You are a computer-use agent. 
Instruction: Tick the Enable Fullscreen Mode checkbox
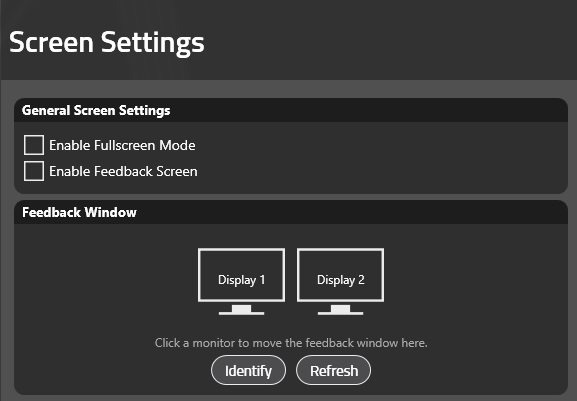(34, 145)
